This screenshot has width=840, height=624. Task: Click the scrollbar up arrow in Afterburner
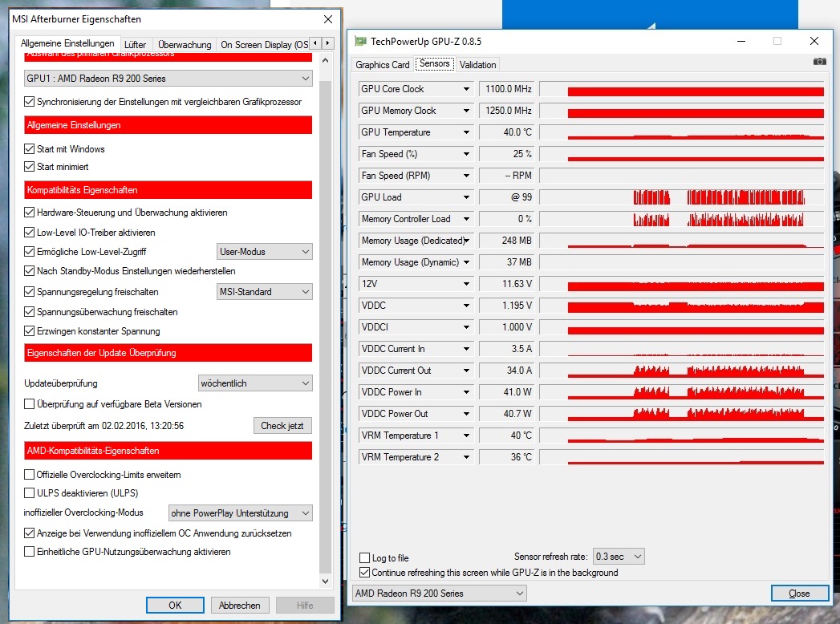[325, 60]
